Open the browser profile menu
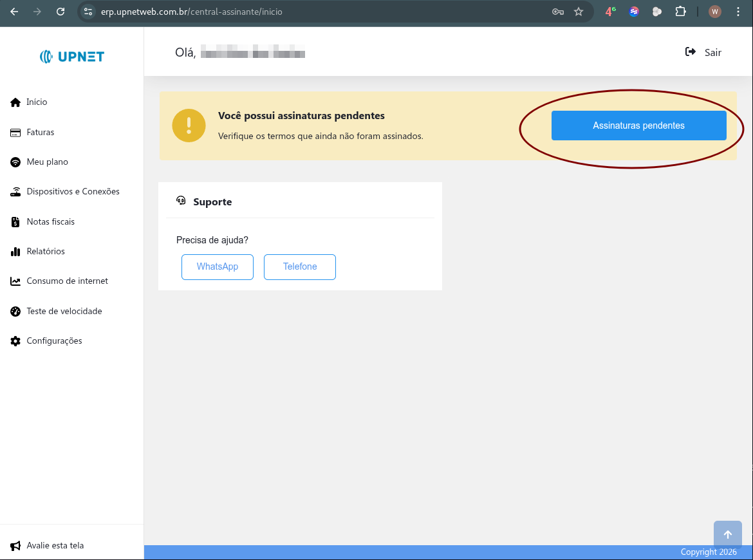Screen dimensions: 753x560 click(715, 11)
